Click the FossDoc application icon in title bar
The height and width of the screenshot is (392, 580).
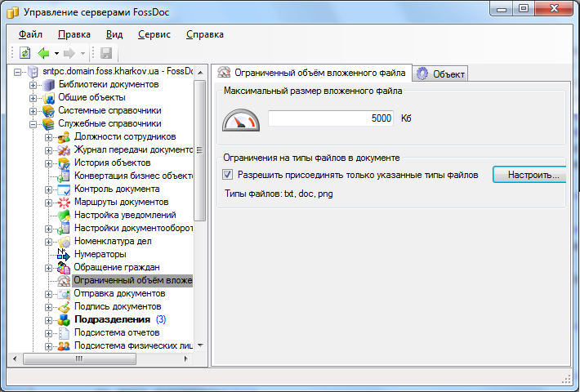click(12, 12)
